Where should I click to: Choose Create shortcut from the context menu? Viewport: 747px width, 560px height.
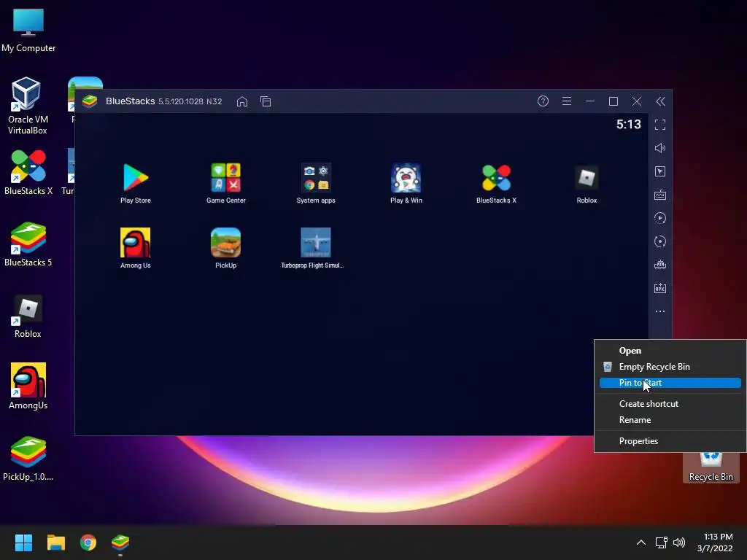[670, 404]
